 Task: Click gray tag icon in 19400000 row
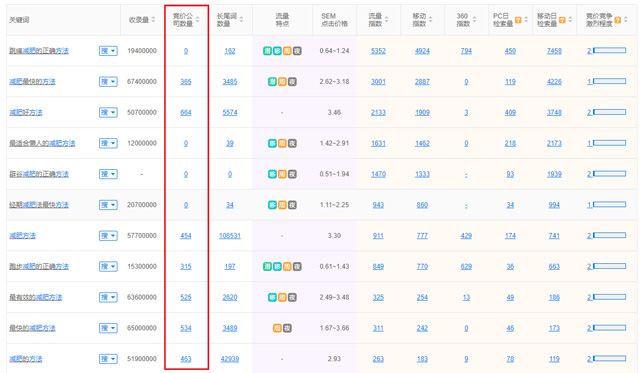coord(297,51)
